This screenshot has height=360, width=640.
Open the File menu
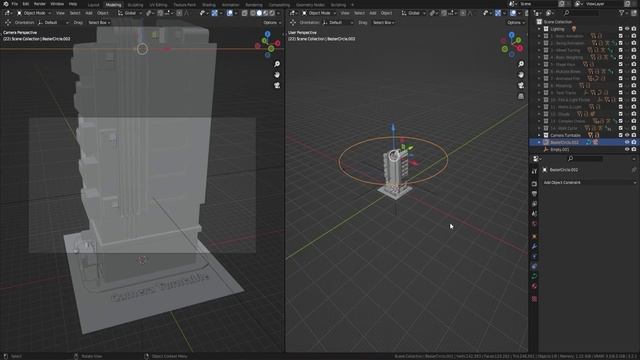[x=15, y=4]
